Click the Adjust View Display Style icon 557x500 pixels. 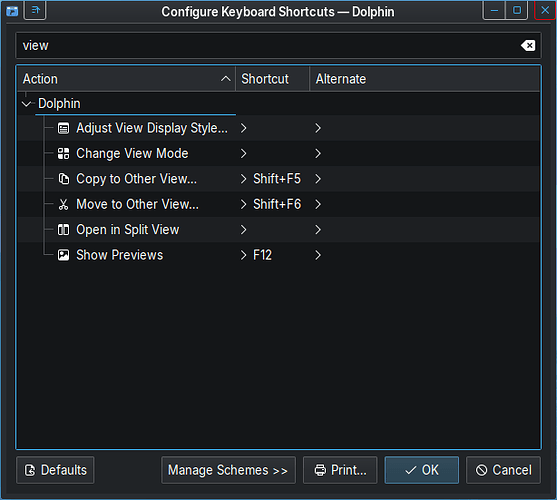tap(64, 128)
